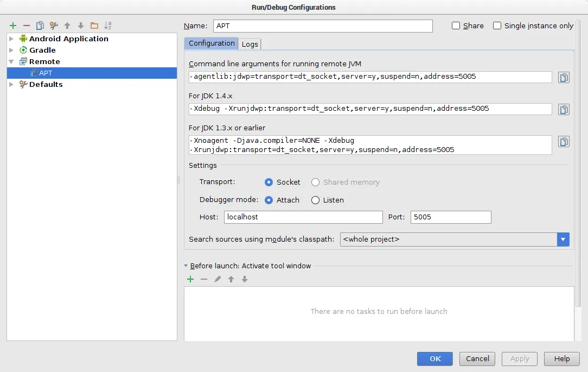Confirm with the OK button
The image size is (588, 372).
435,359
